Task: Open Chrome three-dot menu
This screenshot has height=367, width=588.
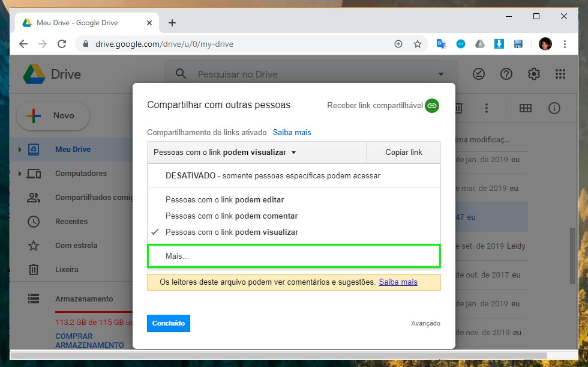Action: coord(565,44)
